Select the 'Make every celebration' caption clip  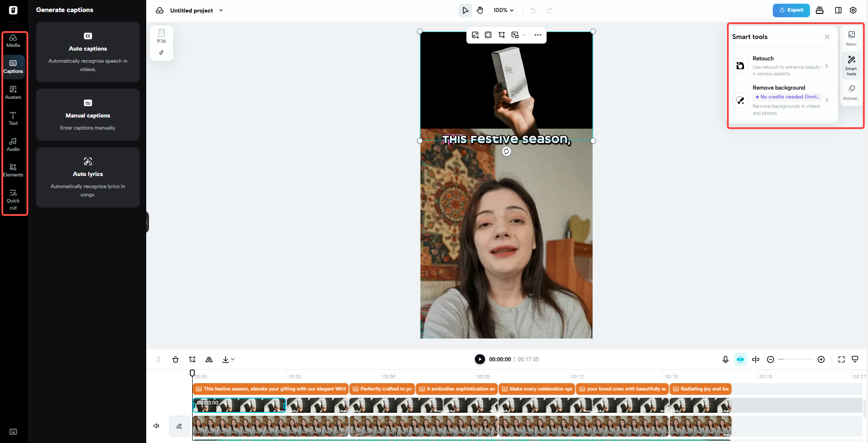pyautogui.click(x=537, y=389)
